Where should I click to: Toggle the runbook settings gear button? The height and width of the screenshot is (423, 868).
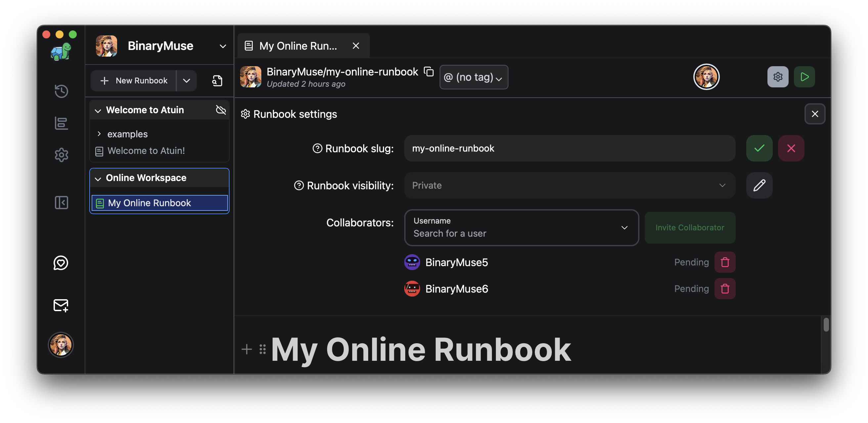click(778, 77)
